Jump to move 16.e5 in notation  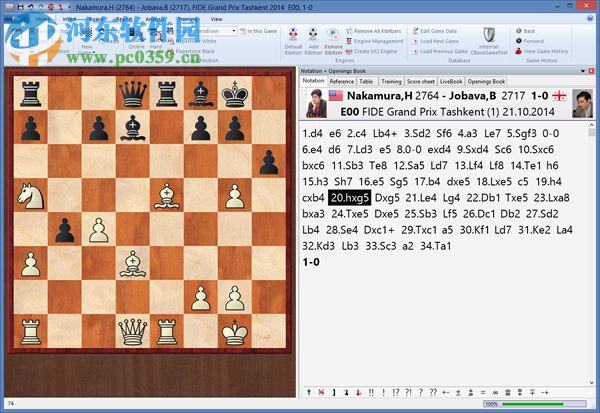point(371,181)
